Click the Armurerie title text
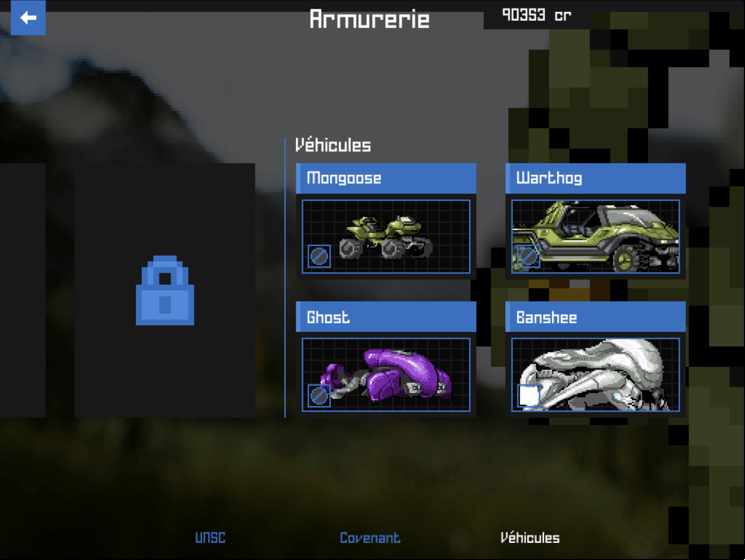 point(369,19)
